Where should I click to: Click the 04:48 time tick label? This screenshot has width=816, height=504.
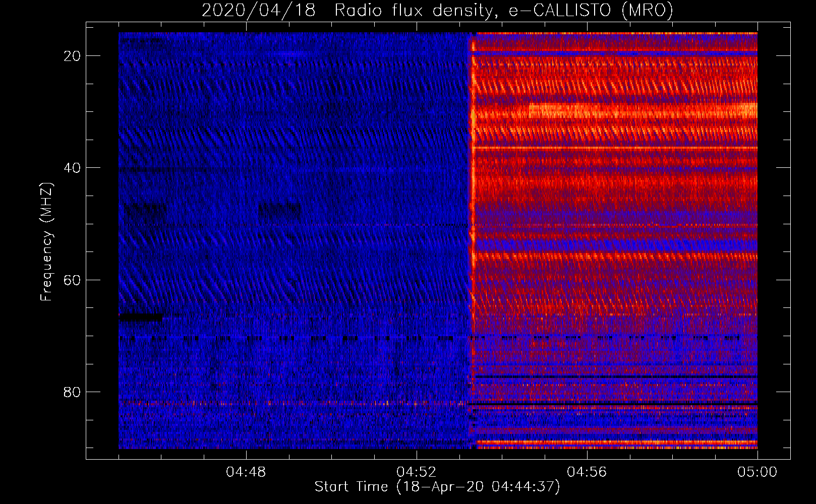pos(246,472)
